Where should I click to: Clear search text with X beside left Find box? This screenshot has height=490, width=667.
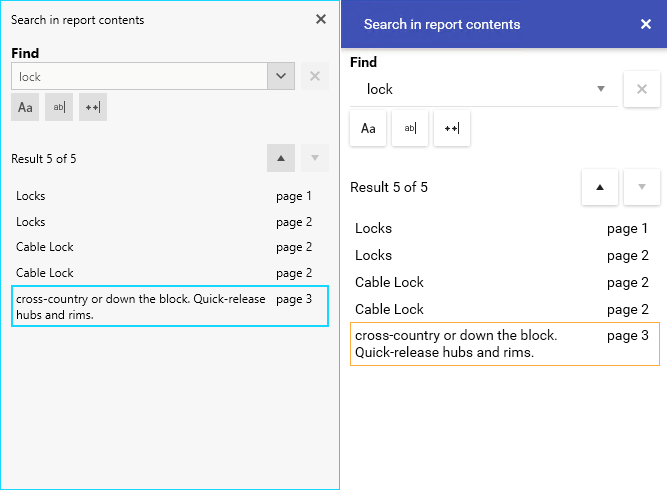pos(315,76)
